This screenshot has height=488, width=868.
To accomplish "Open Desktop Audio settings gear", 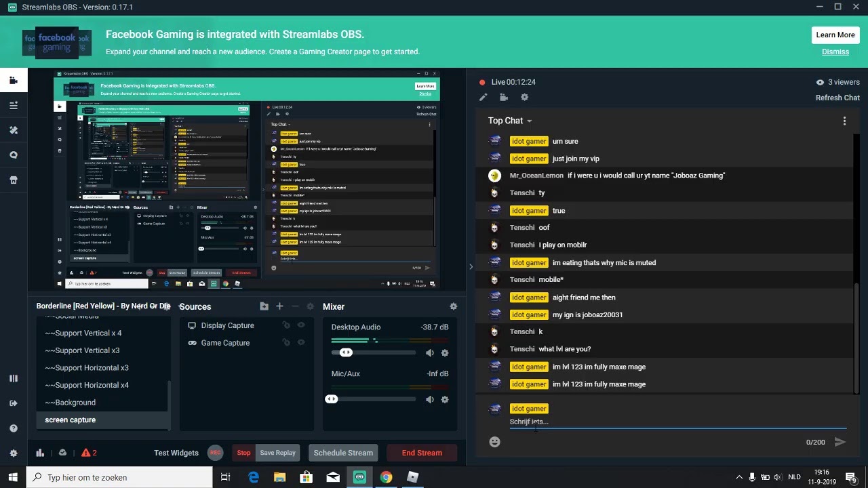I will (x=445, y=353).
